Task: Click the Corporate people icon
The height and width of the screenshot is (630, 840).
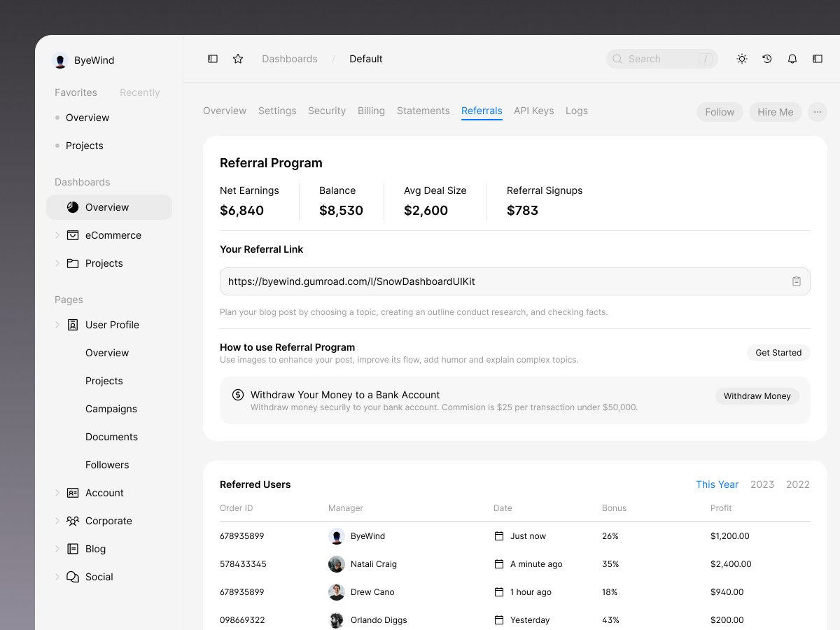Action: point(73,521)
